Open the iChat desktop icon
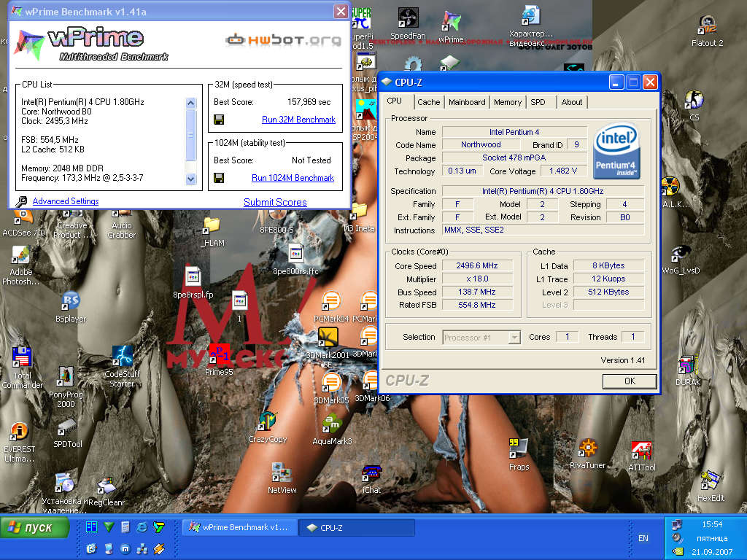 371,478
